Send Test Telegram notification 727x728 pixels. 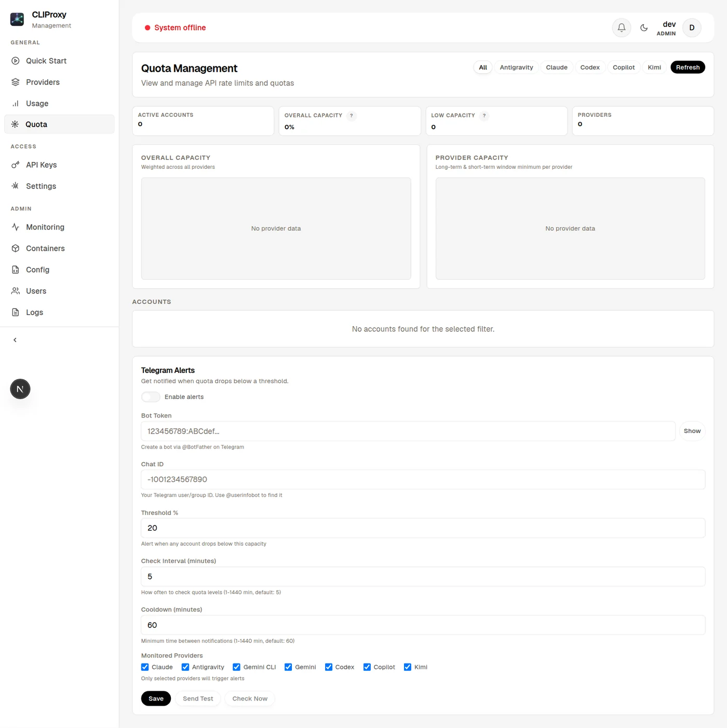[x=198, y=698]
